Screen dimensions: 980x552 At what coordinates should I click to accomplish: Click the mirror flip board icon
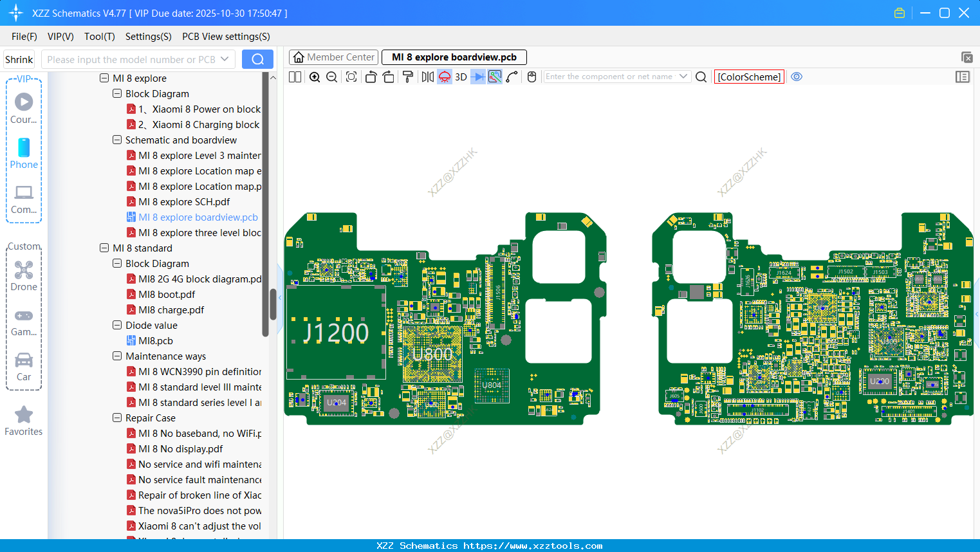427,77
